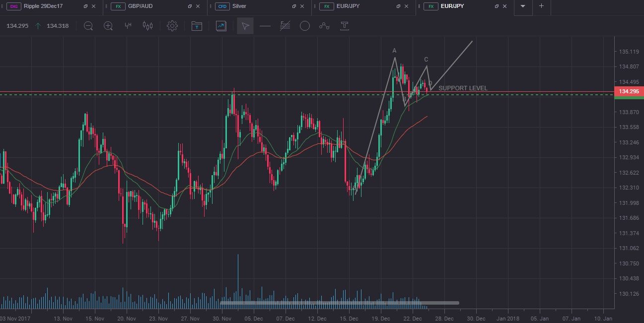
Task: Detach the Ripple 29Dec17 tab into window
Action: click(x=85, y=6)
